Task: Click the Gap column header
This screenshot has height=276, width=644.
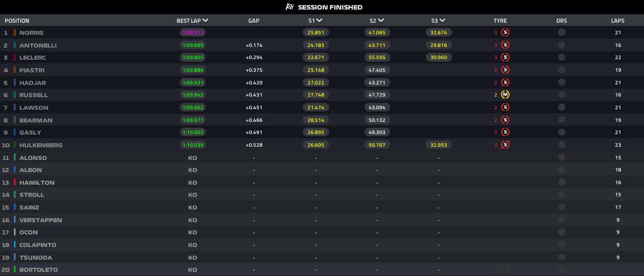Action: pyautogui.click(x=254, y=21)
